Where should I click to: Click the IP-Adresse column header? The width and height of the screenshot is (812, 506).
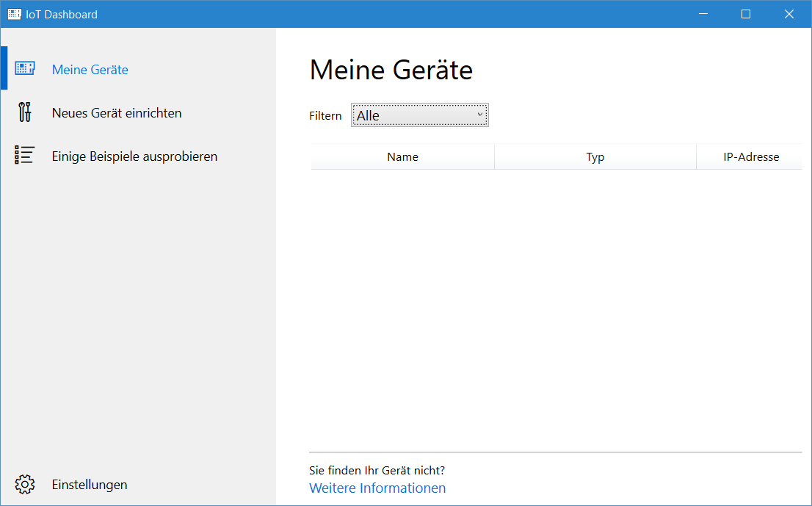click(750, 156)
